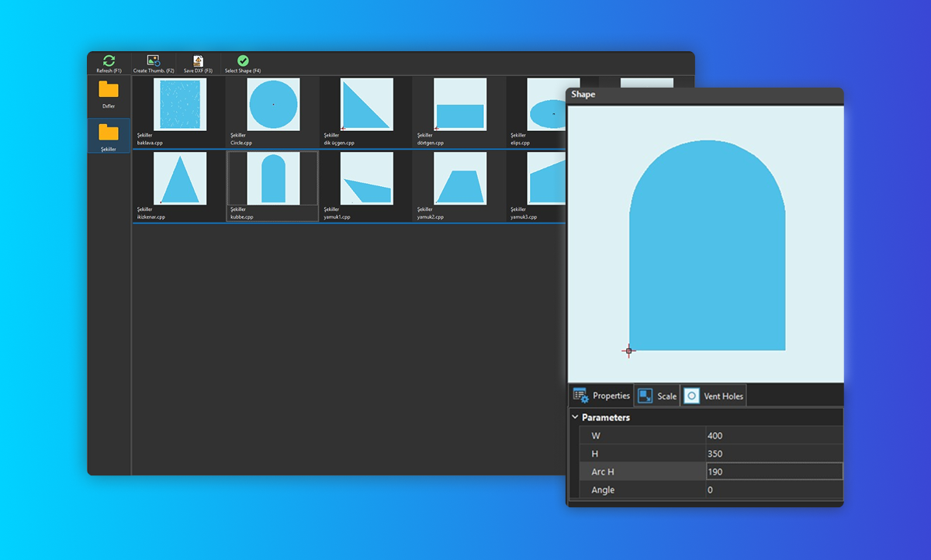Select the baklava.cpp shape thumbnail

coord(180,105)
